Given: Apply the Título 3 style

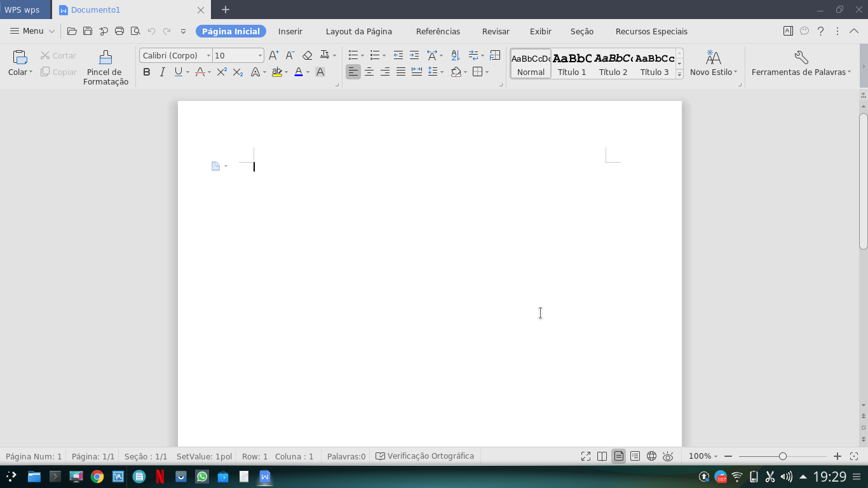Looking at the screenshot, I should (654, 64).
